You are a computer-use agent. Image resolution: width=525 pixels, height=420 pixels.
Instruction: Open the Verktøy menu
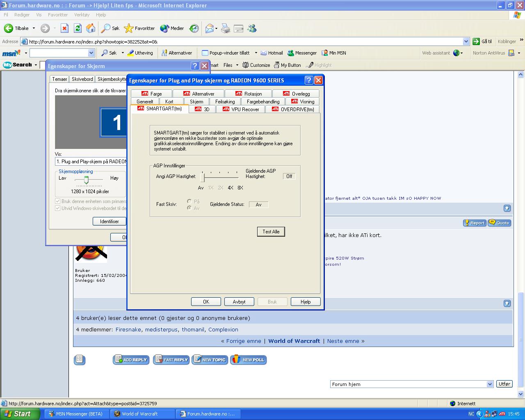point(82,15)
